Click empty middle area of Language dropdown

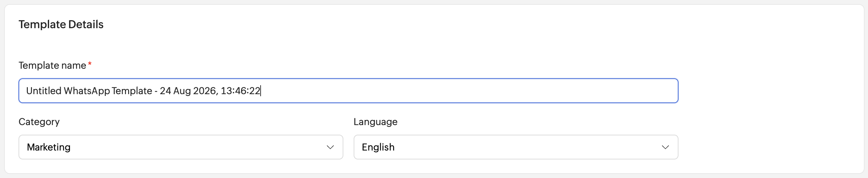(529, 147)
